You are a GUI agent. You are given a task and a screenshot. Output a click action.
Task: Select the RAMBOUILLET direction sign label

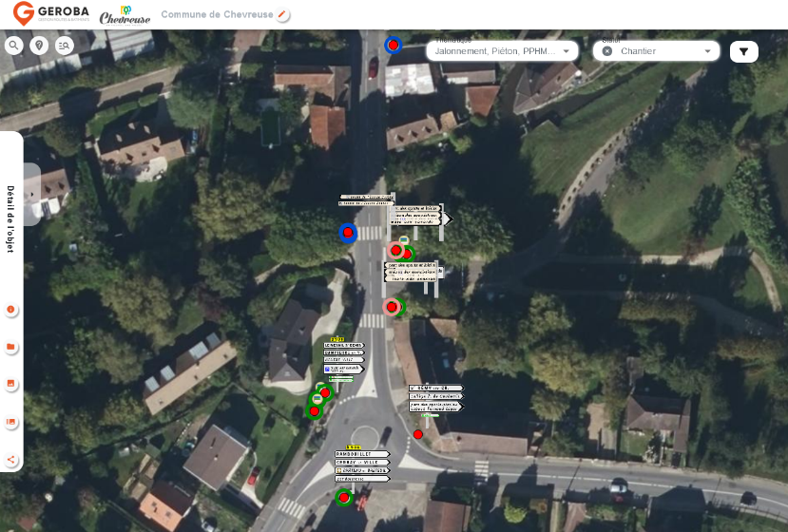[x=361, y=454]
